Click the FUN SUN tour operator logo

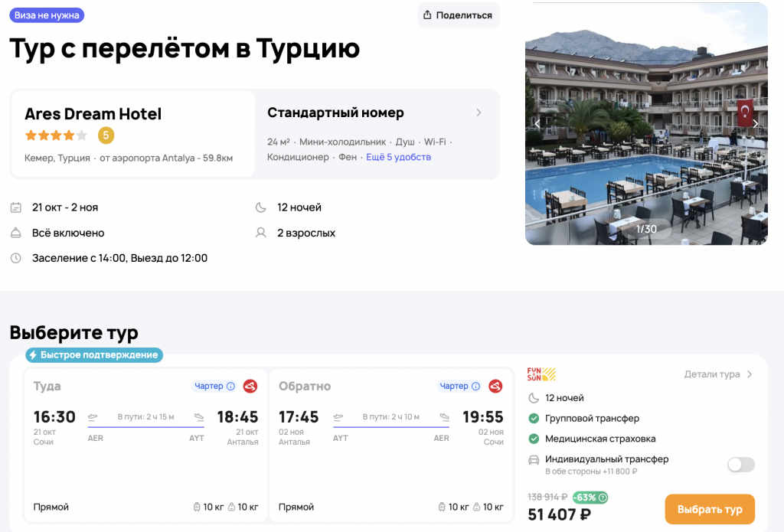coord(541,374)
